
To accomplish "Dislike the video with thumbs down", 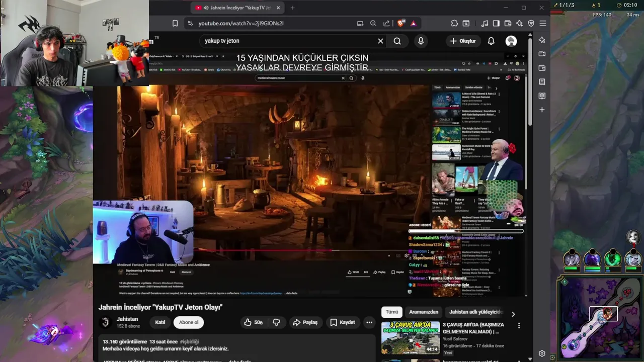I will pyautogui.click(x=276, y=322).
